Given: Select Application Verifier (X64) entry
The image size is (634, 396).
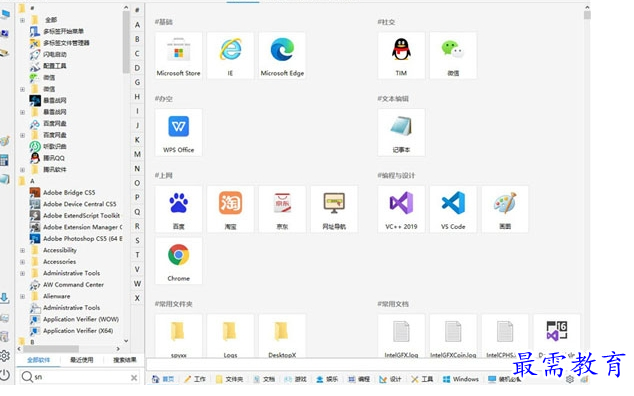Looking at the screenshot, I should click(72, 331).
